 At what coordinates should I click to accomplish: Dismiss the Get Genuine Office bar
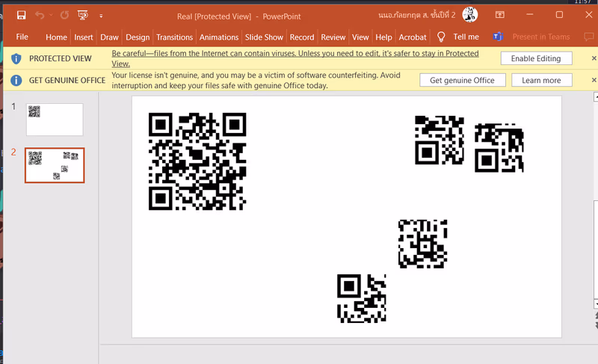[594, 80]
